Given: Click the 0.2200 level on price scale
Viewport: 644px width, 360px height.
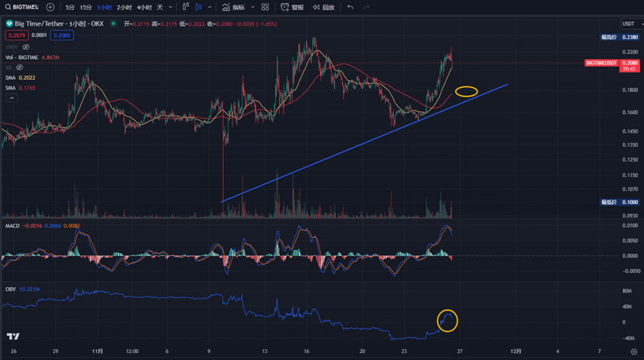Looking at the screenshot, I should pos(630,52).
